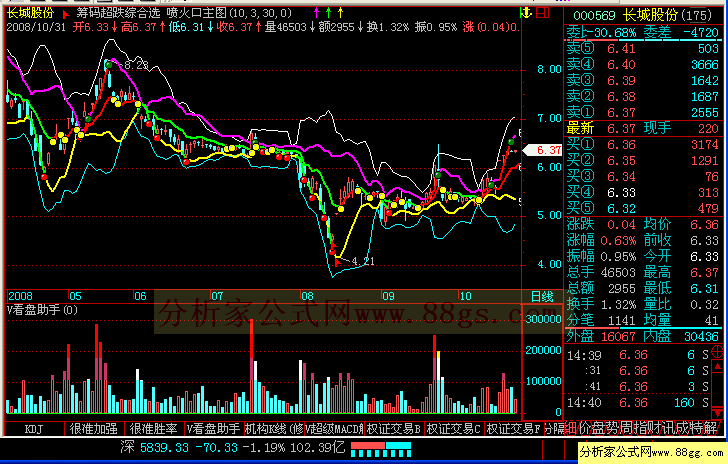
Task: Open the 盘 tab in side panel
Action: pyautogui.click(x=597, y=428)
